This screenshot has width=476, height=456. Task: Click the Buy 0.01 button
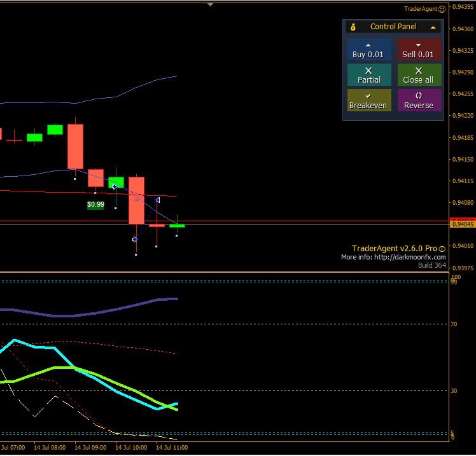[369, 50]
